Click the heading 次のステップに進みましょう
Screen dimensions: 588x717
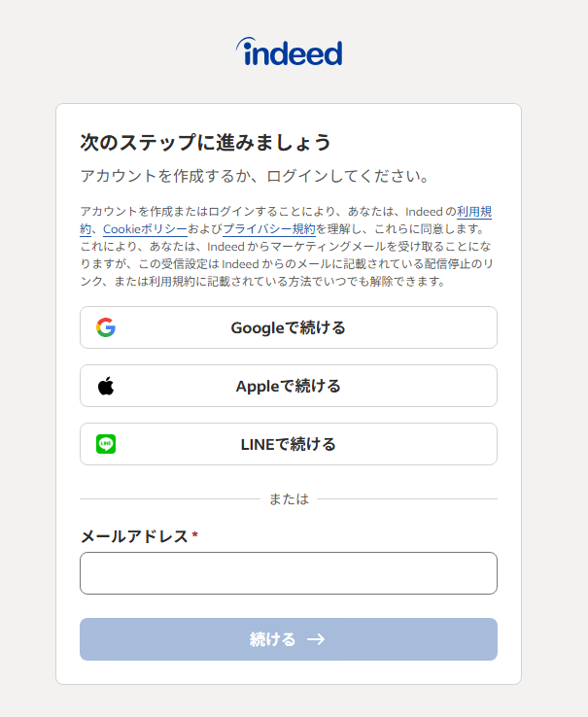(x=205, y=142)
